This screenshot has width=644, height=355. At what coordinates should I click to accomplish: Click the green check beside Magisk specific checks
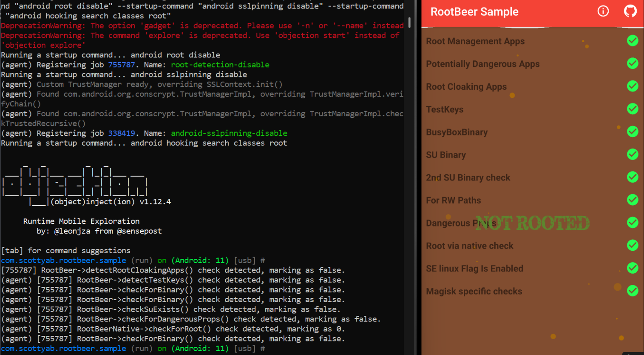(x=633, y=291)
